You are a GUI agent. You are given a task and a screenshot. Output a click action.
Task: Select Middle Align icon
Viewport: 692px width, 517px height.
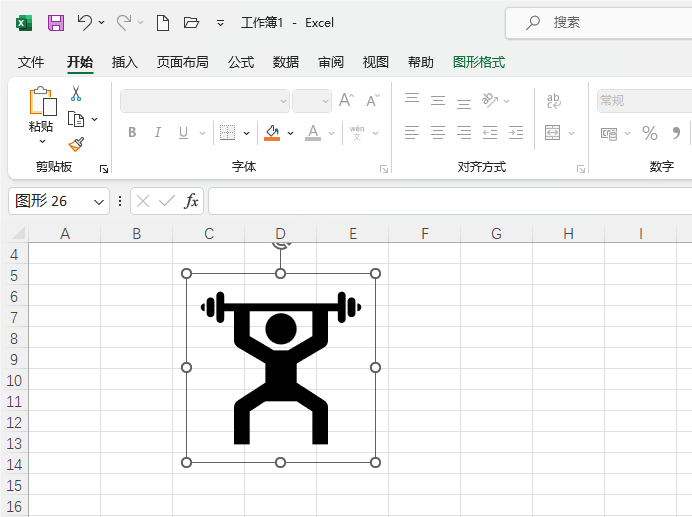click(438, 101)
